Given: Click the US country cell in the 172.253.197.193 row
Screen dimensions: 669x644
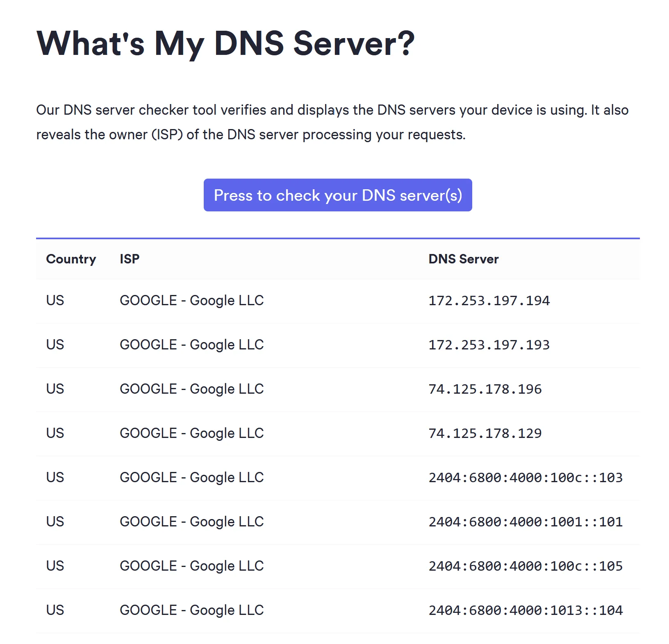Looking at the screenshot, I should tap(55, 345).
